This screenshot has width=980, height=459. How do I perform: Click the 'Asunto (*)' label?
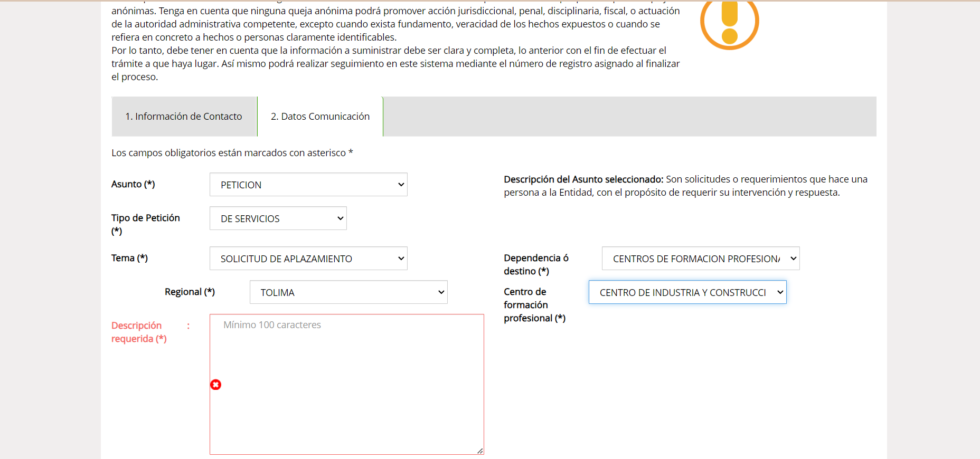click(133, 184)
